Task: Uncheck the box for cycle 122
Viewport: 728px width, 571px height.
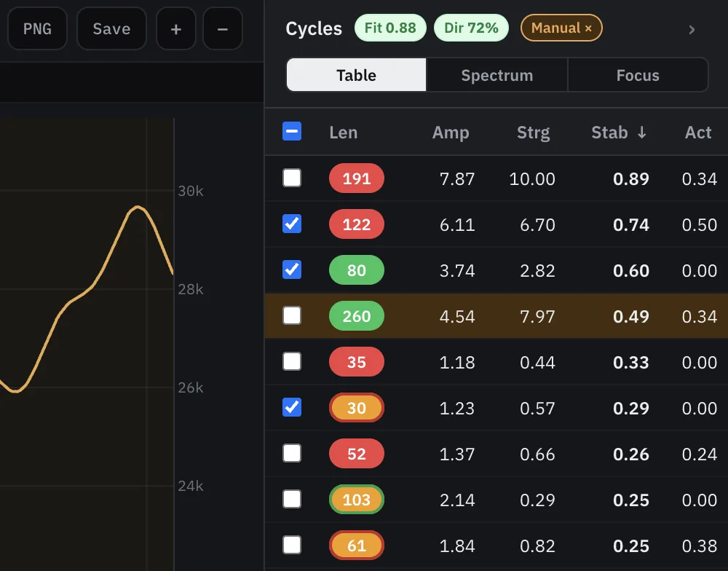Action: 292,224
